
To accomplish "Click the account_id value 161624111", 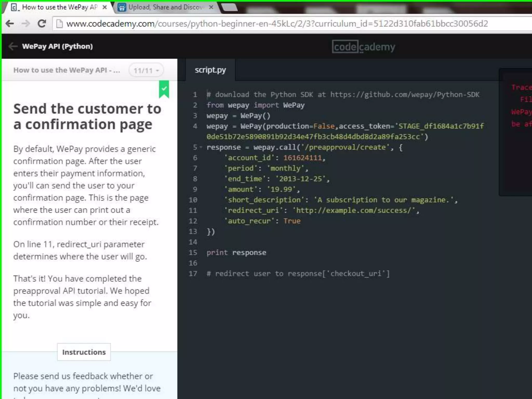I will 302,158.
